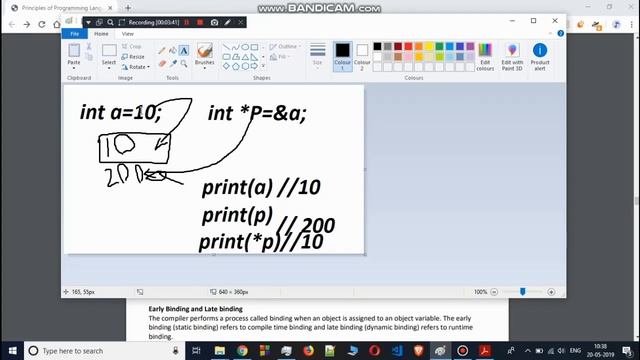Open File Explorer from taskbar
The image size is (640, 360).
(x=220, y=351)
